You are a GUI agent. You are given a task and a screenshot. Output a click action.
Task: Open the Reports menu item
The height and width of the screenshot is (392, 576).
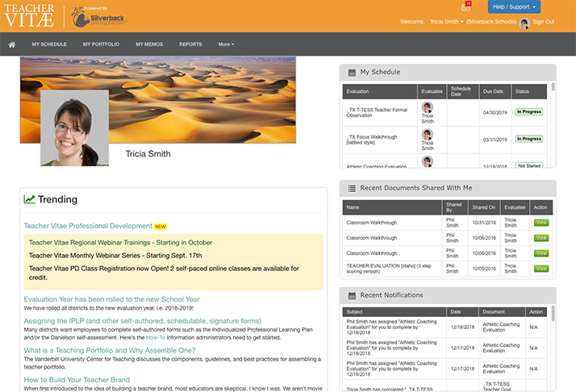(190, 44)
